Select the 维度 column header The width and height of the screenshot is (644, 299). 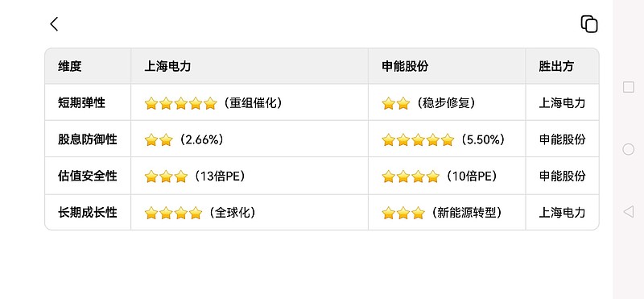point(70,66)
